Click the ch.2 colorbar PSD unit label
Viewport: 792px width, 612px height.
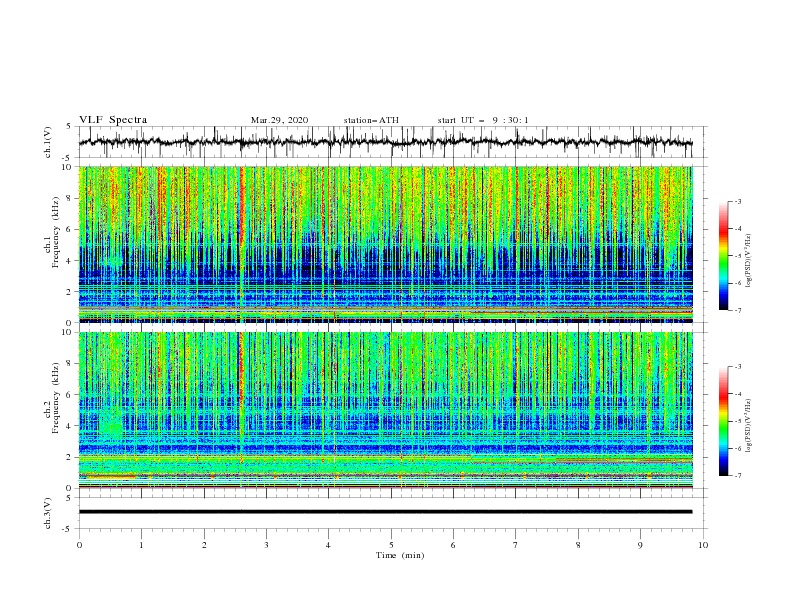[749, 426]
